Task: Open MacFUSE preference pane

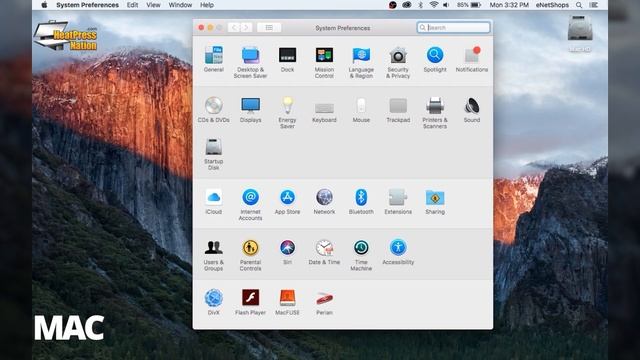Action: 287,302
